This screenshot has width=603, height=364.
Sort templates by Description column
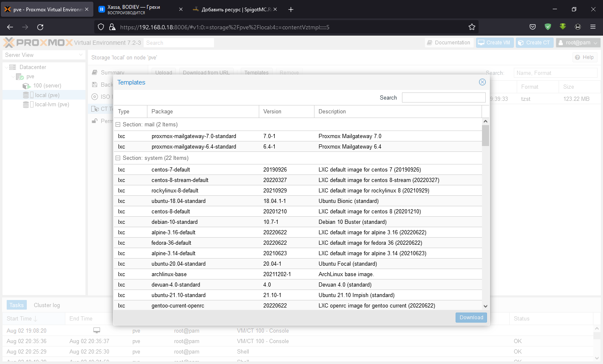398,112
